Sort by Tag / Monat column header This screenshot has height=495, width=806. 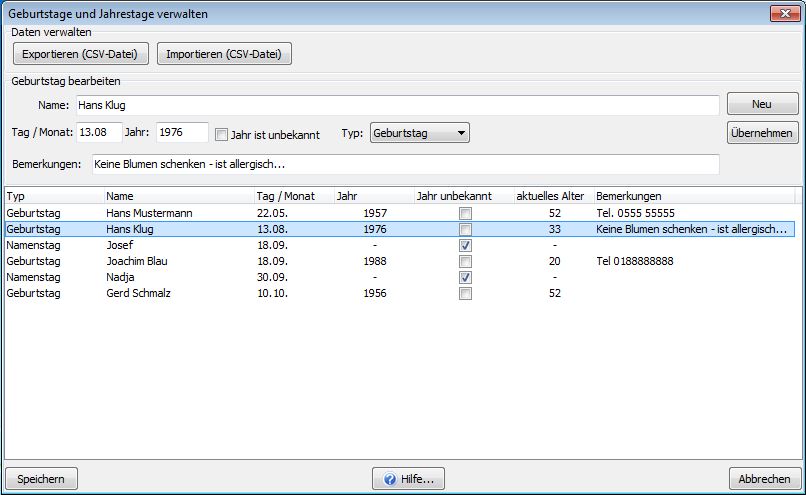coord(295,196)
